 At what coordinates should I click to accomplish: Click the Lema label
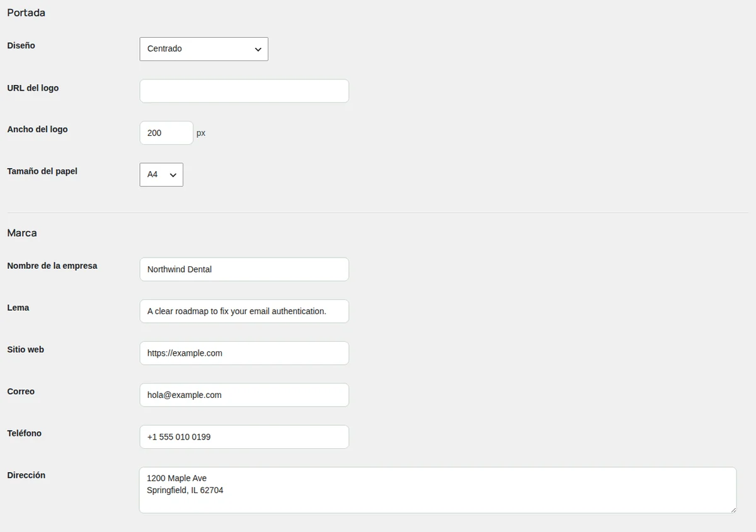point(18,308)
